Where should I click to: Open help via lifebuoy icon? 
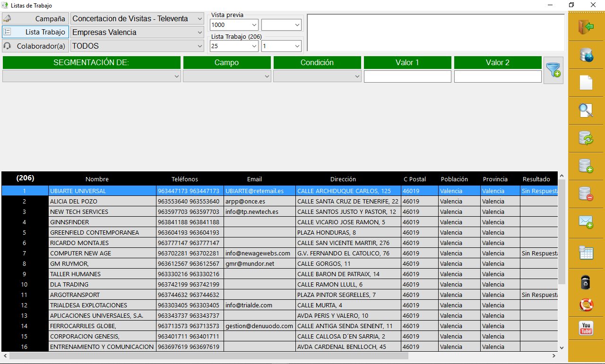pyautogui.click(x=586, y=305)
